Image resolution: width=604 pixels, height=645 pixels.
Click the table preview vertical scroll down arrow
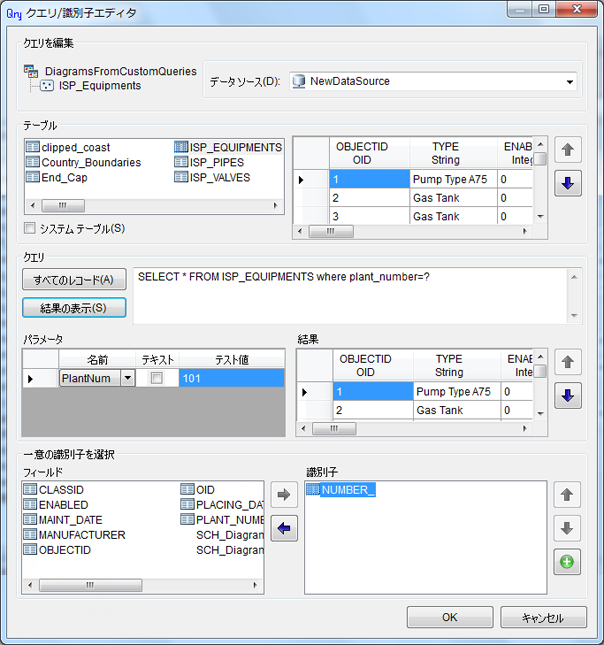[541, 216]
